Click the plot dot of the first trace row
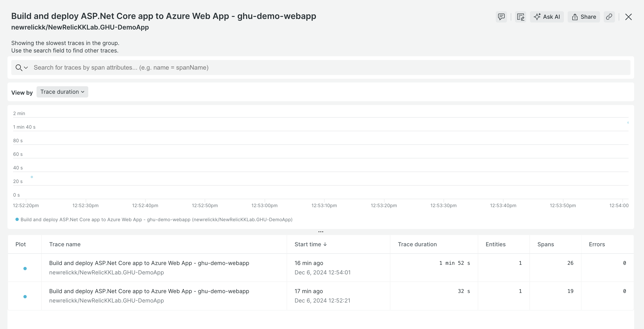The width and height of the screenshot is (644, 329). pos(25,269)
